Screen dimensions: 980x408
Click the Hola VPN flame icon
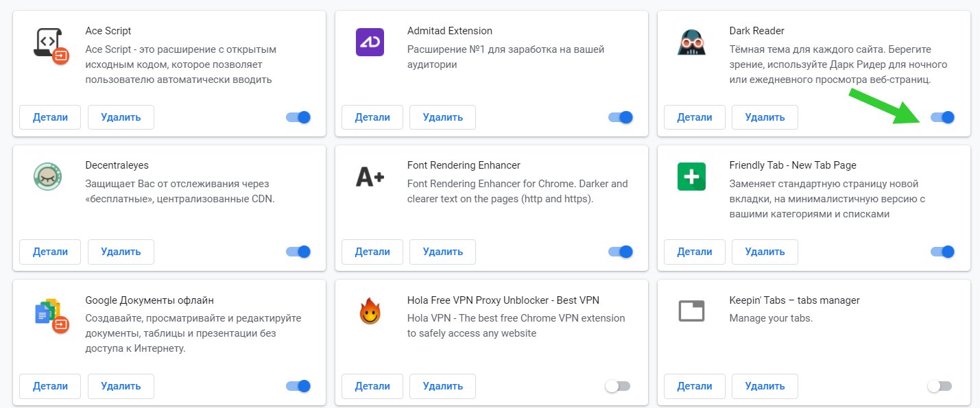(370, 311)
